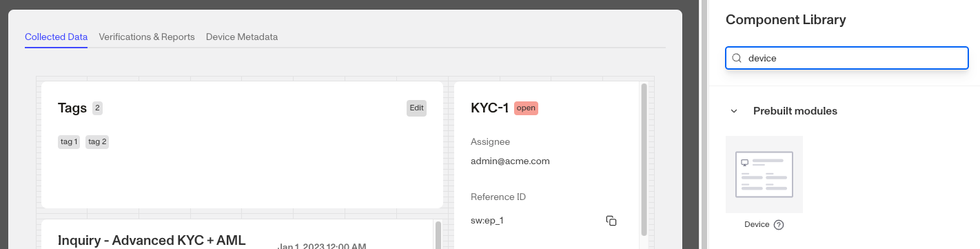
Task: Copy the reference ID sw:ep_1
Action: [x=611, y=221]
